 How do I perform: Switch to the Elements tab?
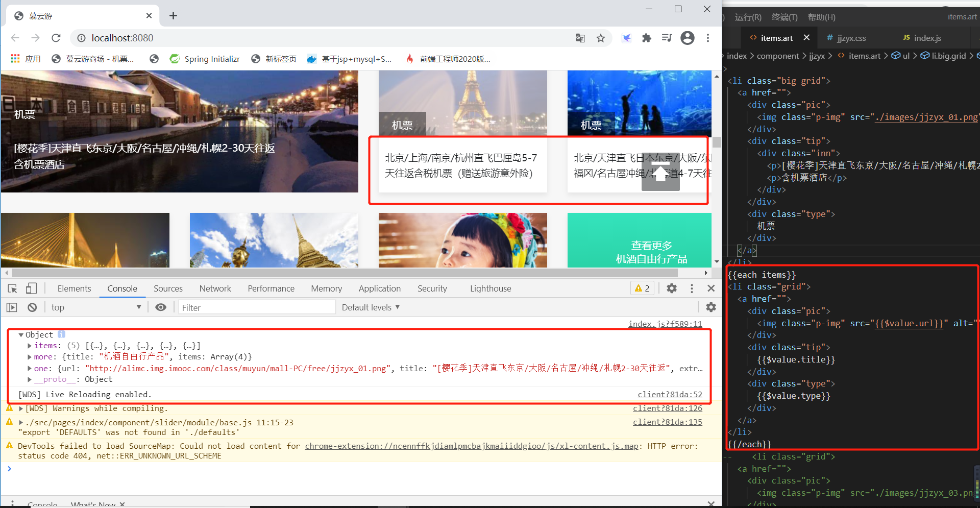pos(74,288)
